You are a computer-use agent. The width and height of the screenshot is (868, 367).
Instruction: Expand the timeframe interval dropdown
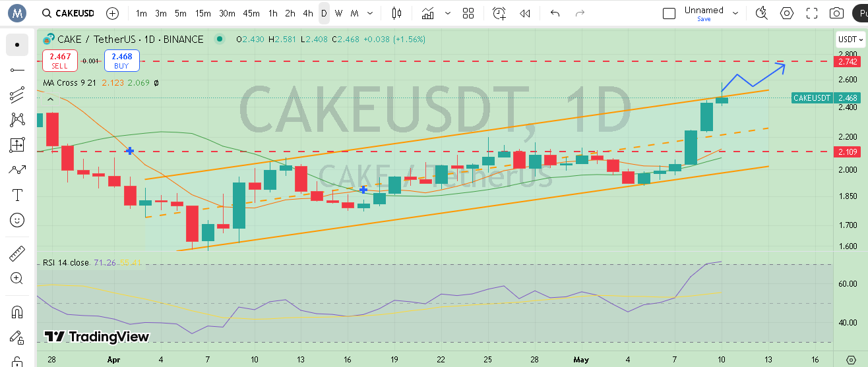tap(370, 13)
